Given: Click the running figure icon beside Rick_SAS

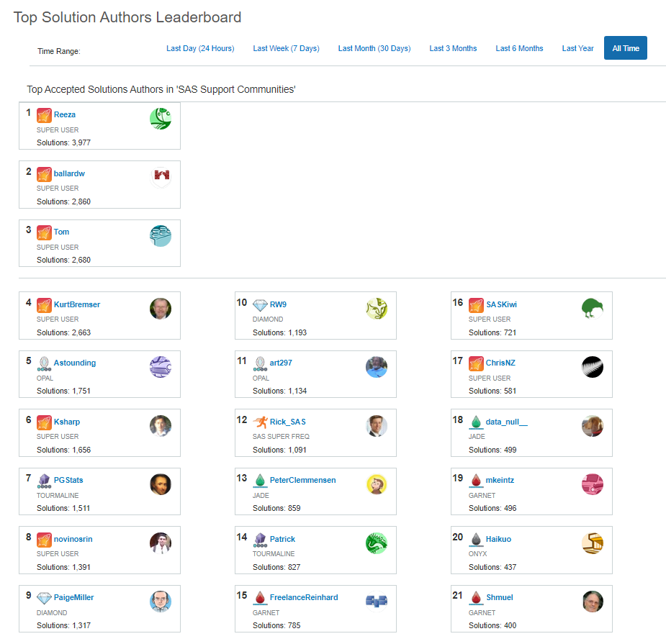Looking at the screenshot, I should (260, 422).
